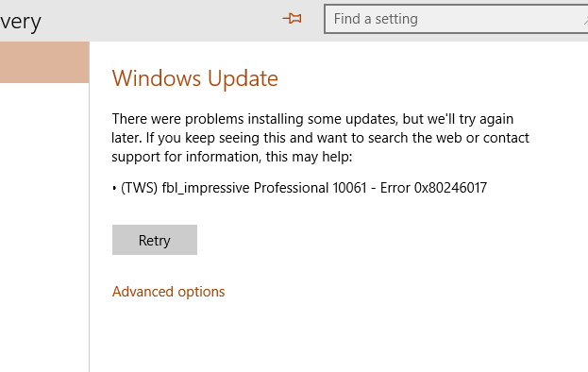The width and height of the screenshot is (588, 372).
Task: Click the blank sidebar area below the highlight
Action: click(44, 225)
